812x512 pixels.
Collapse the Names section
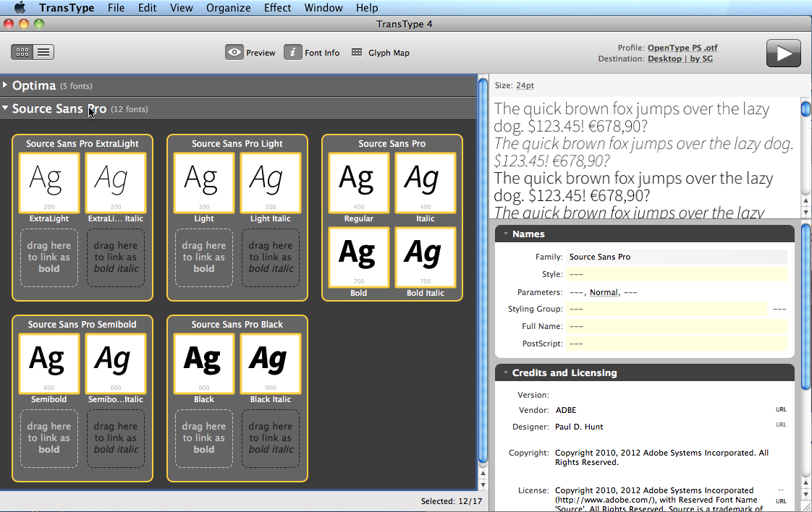tap(505, 234)
